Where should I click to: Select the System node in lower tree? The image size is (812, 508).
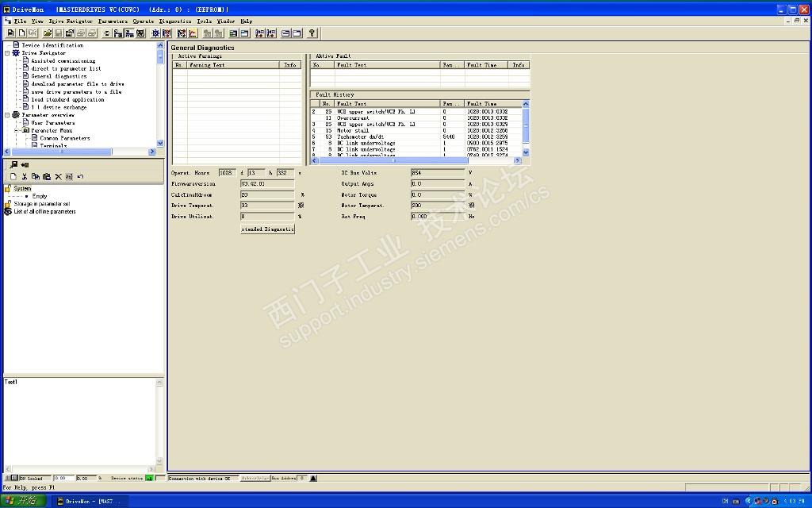[22, 189]
